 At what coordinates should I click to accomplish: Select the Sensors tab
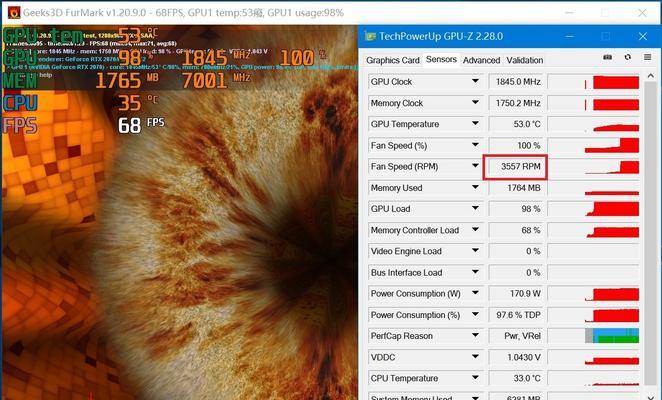441,60
